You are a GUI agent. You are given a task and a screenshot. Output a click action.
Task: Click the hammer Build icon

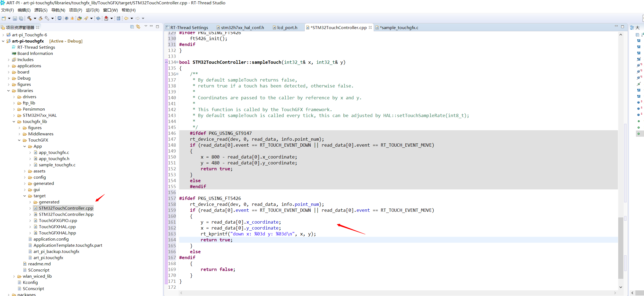pos(30,18)
